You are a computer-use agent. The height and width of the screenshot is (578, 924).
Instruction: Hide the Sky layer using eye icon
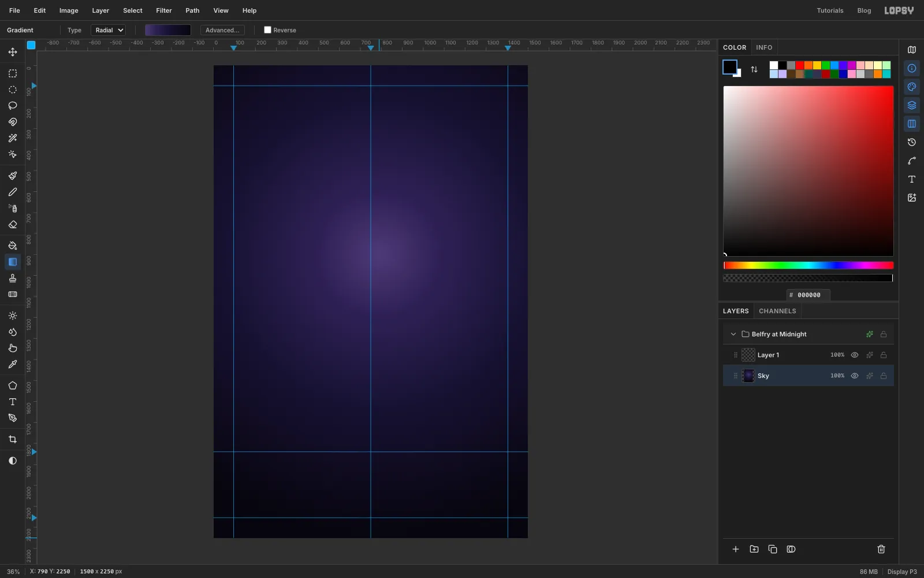click(x=855, y=376)
